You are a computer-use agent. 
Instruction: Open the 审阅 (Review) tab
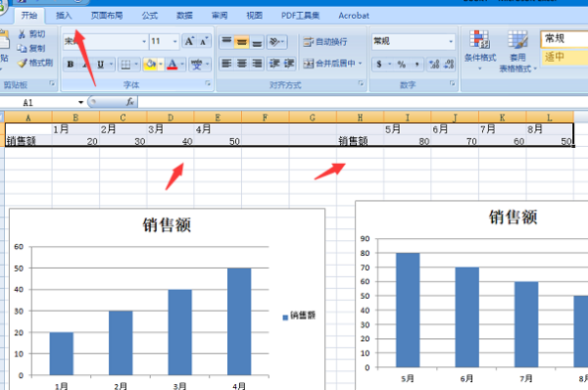point(220,16)
